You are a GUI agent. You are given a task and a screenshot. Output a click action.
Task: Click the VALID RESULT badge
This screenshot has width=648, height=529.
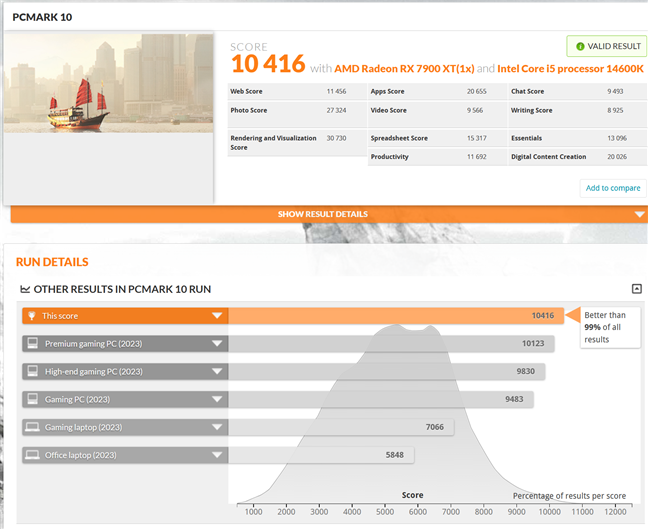point(606,46)
